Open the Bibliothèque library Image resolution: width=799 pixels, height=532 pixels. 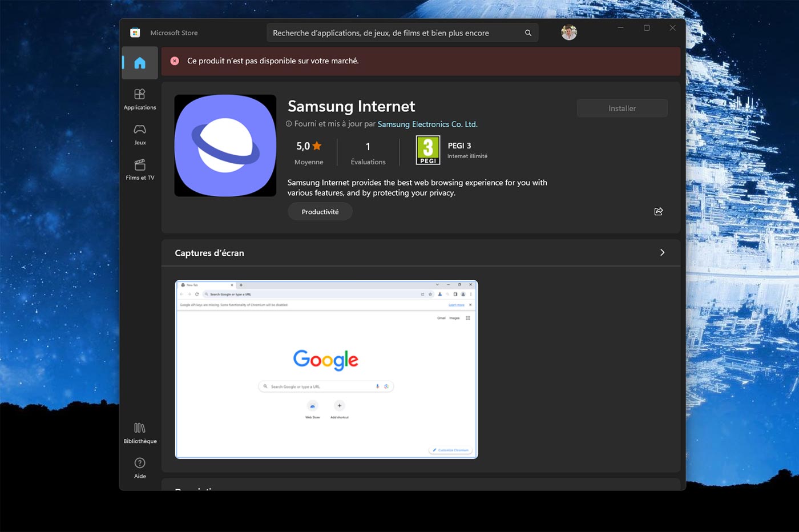click(x=140, y=433)
